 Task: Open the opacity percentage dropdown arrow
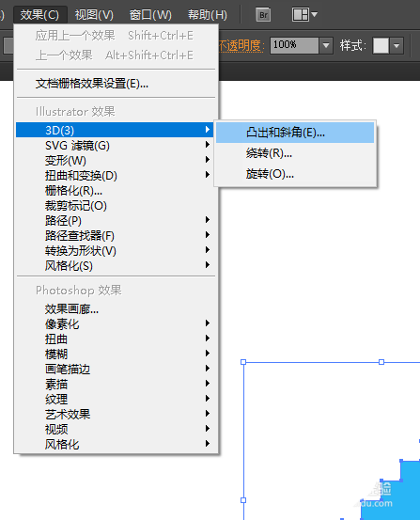click(x=326, y=45)
